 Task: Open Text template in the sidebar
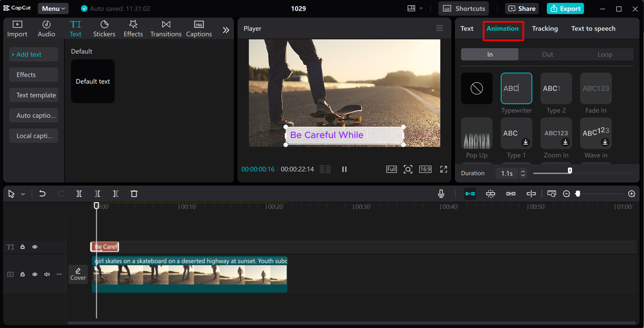click(34, 95)
